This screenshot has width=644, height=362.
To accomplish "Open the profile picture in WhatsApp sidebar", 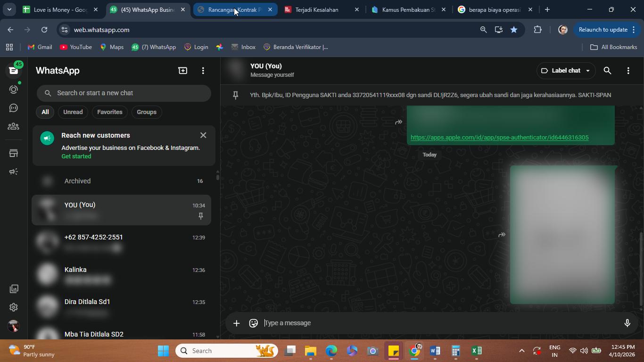I will (14, 326).
